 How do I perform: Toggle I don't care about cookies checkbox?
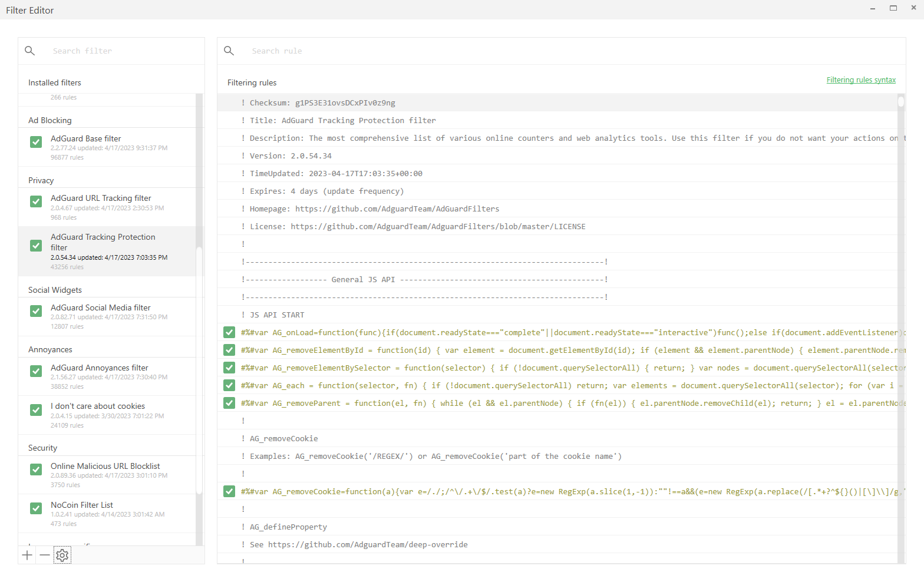[x=36, y=409]
